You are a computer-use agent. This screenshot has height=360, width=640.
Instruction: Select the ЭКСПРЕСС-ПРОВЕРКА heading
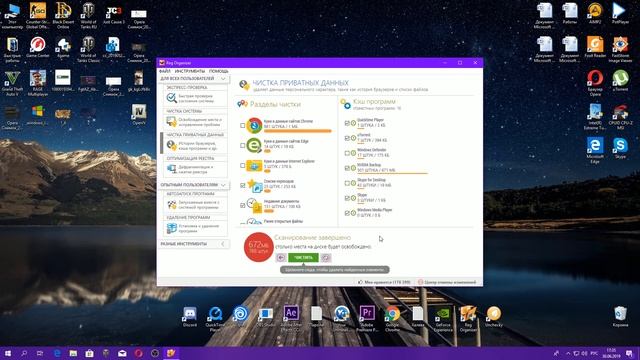click(187, 87)
